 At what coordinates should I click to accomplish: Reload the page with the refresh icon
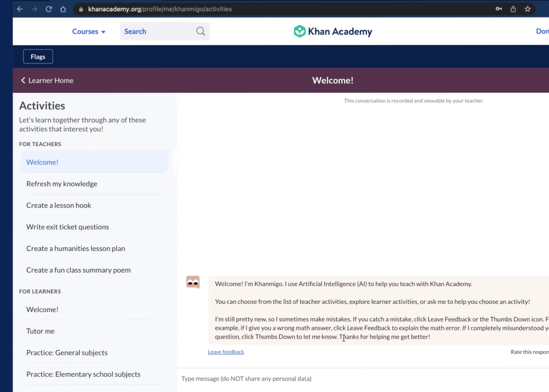click(x=49, y=9)
